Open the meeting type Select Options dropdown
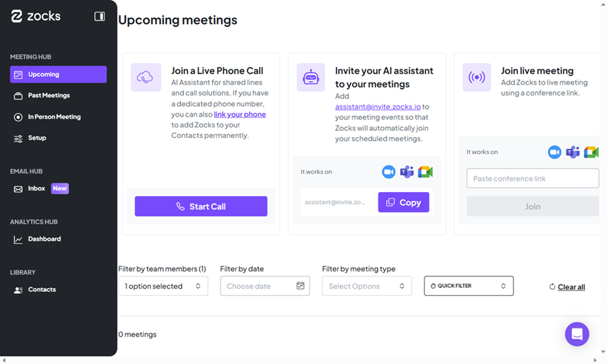Screen dimensions: 607x364 pos(366,286)
